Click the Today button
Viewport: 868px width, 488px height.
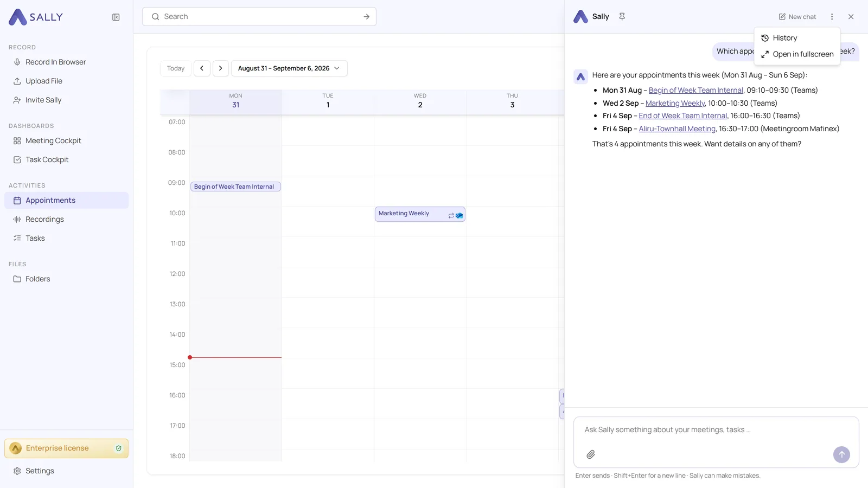click(x=176, y=68)
